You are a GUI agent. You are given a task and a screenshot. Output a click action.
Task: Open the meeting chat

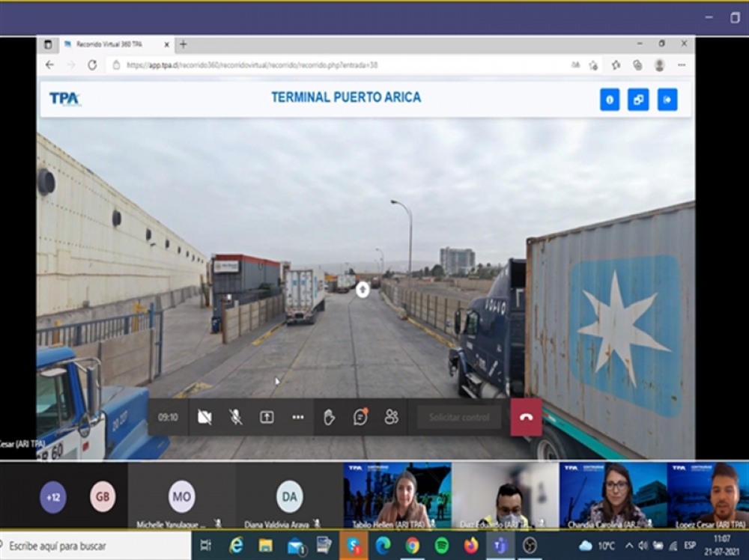click(x=360, y=417)
